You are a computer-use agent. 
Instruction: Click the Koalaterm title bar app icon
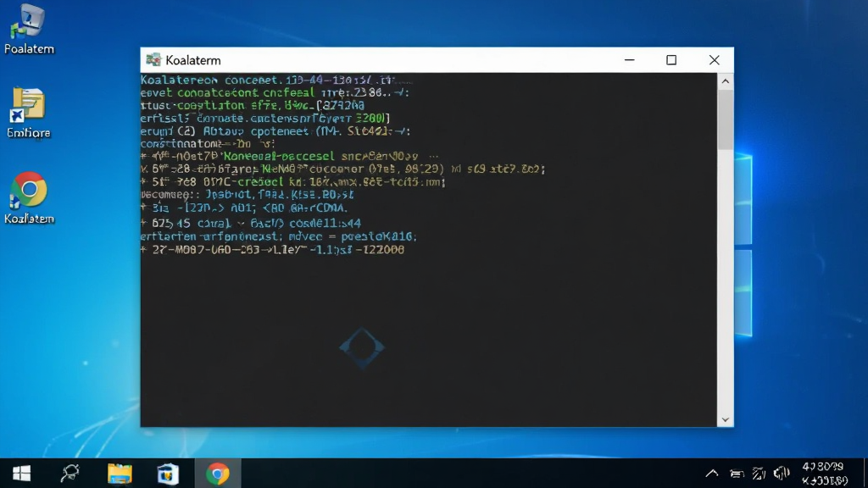[x=153, y=60]
